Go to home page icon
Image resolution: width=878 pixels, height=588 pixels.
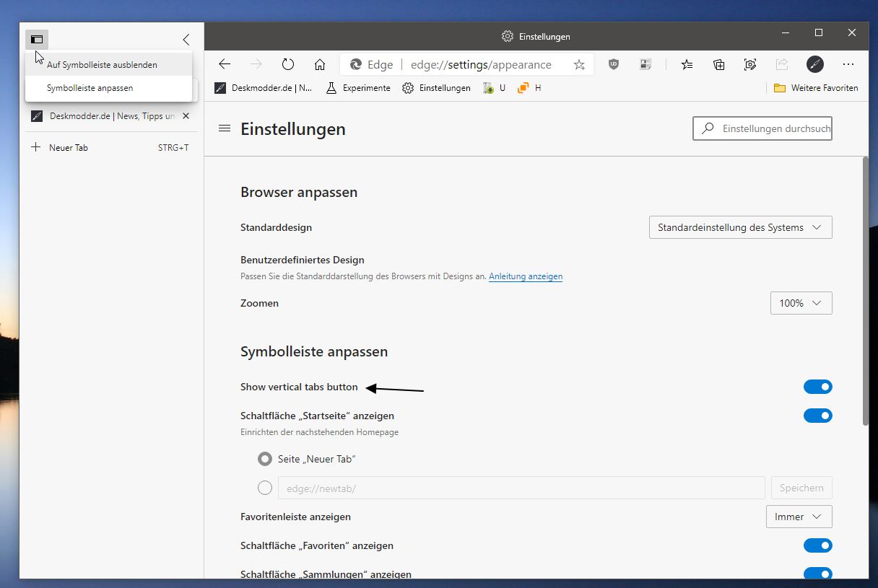[320, 64]
